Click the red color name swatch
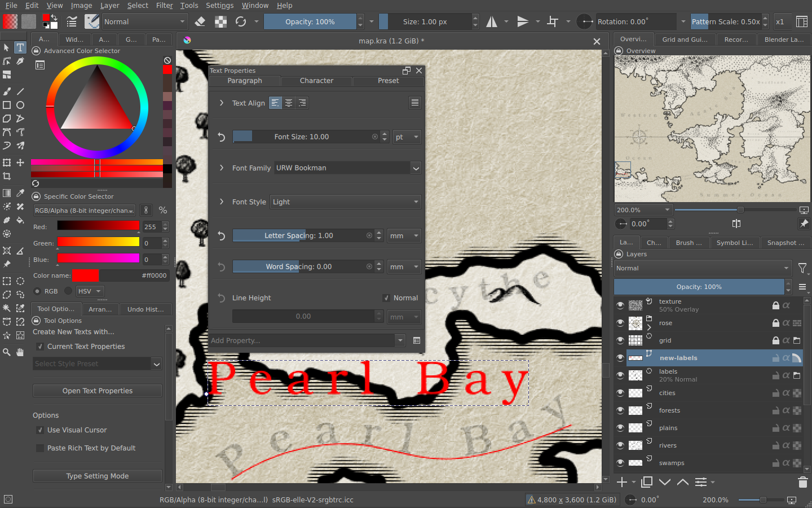 tap(85, 275)
